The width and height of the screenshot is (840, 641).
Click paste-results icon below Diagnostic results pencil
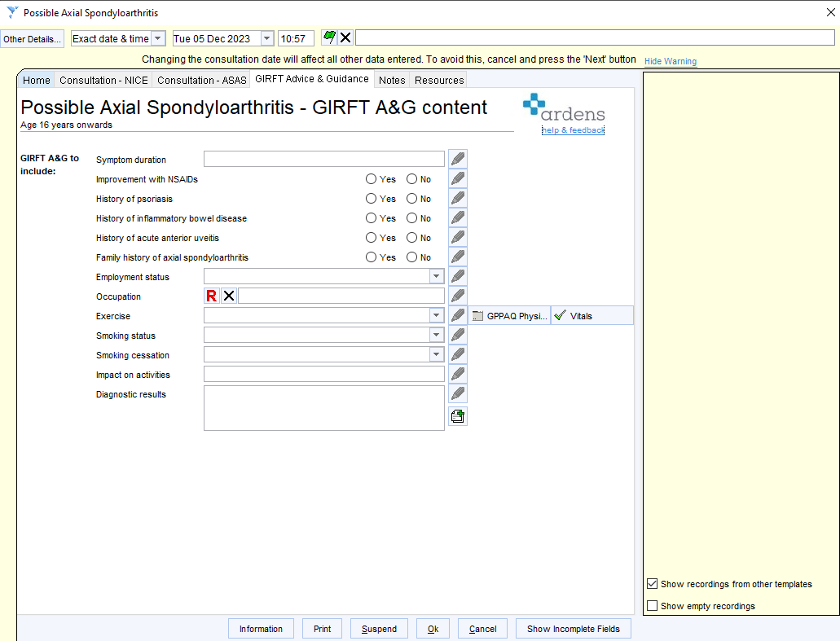coord(458,416)
